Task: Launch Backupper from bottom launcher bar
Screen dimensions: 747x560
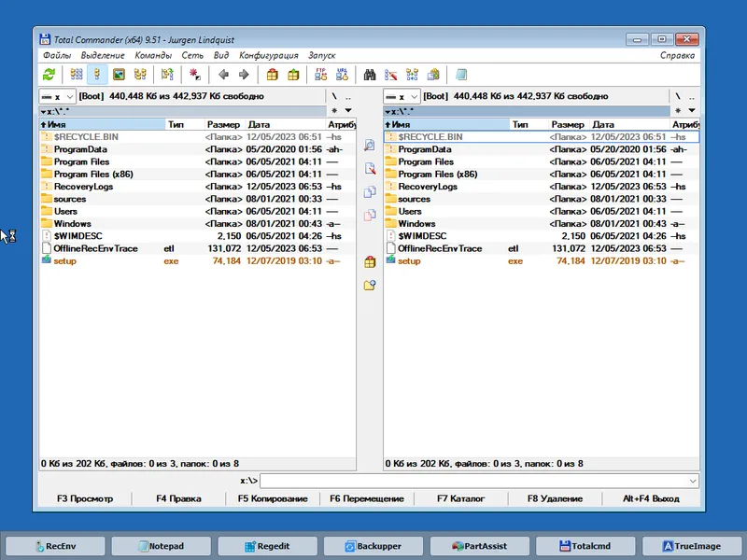Action: 373,546
